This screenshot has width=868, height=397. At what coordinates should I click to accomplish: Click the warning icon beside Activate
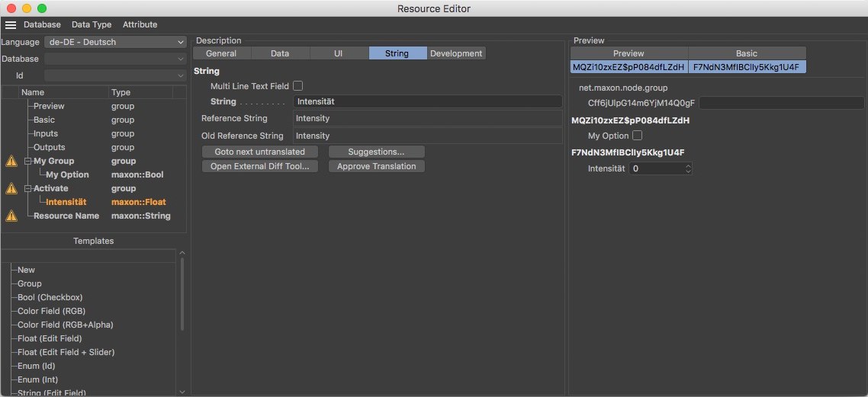coord(11,188)
